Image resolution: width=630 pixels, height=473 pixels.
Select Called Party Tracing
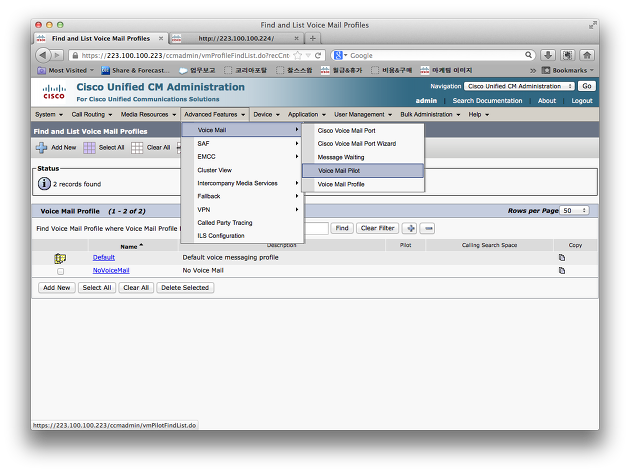tap(242, 223)
